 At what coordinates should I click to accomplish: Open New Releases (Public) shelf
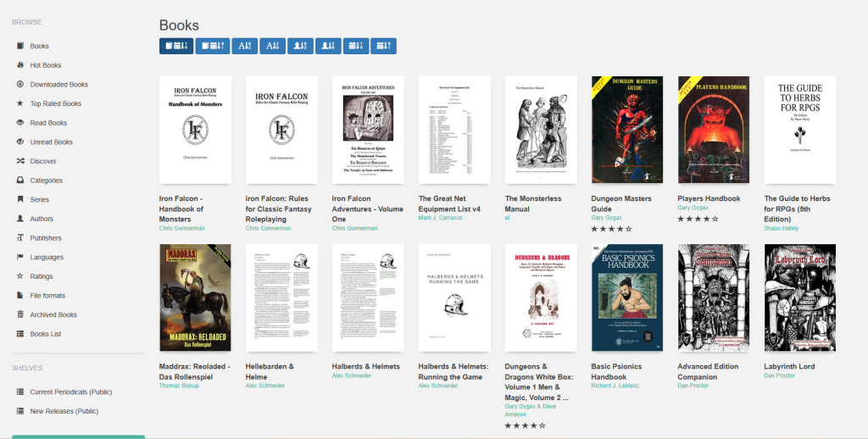tap(64, 411)
